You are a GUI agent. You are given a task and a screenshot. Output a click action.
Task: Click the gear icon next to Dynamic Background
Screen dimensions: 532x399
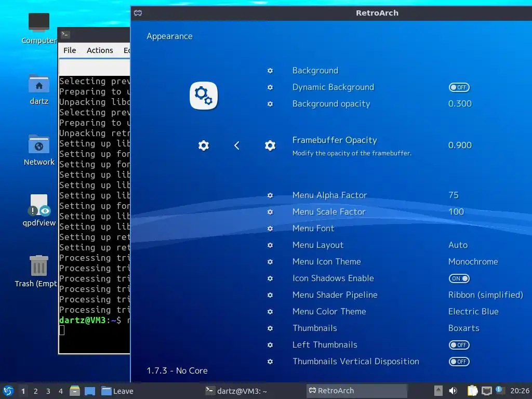[270, 87]
